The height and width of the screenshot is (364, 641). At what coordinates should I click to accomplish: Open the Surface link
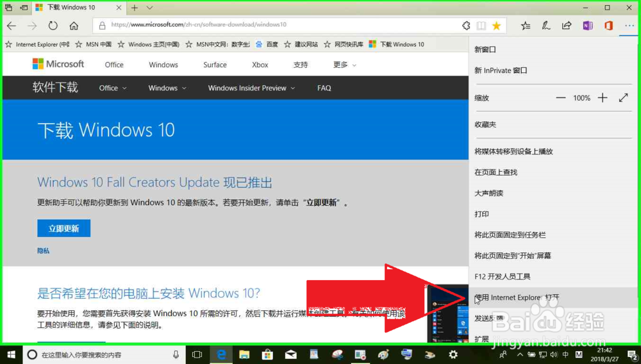(x=215, y=65)
